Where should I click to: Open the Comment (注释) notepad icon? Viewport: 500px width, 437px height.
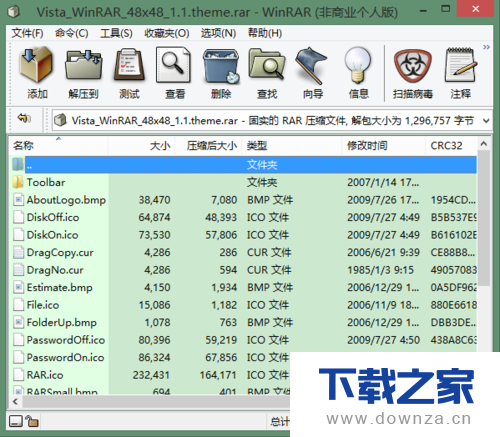[x=461, y=65]
